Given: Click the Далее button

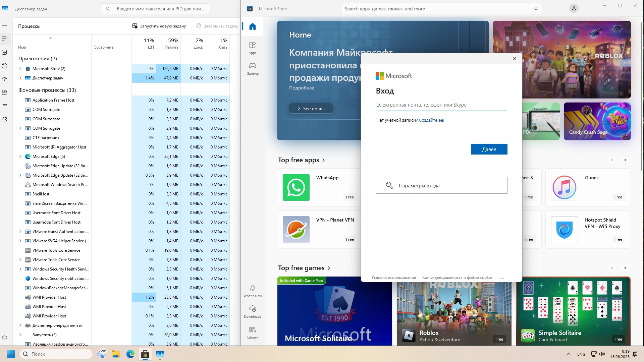Looking at the screenshot, I should tap(489, 149).
